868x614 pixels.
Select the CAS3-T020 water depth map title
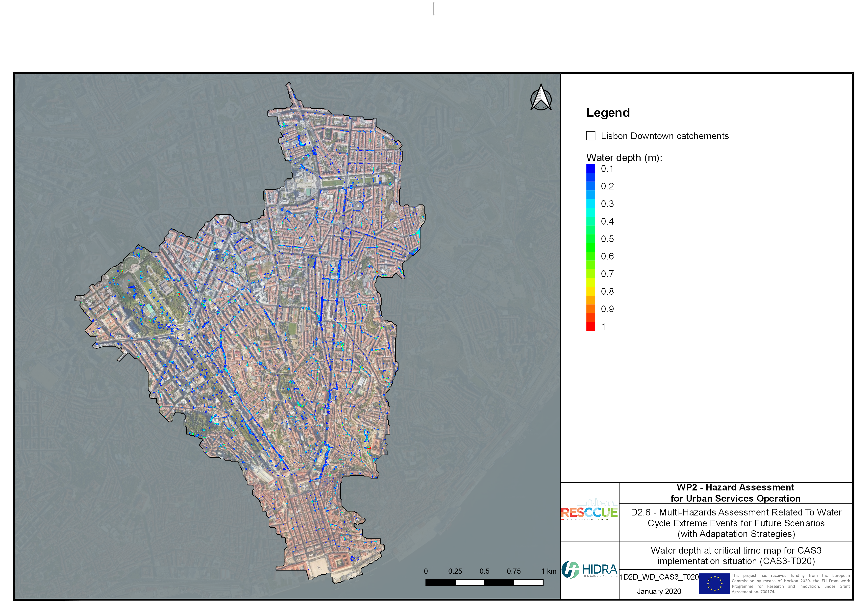(x=736, y=555)
